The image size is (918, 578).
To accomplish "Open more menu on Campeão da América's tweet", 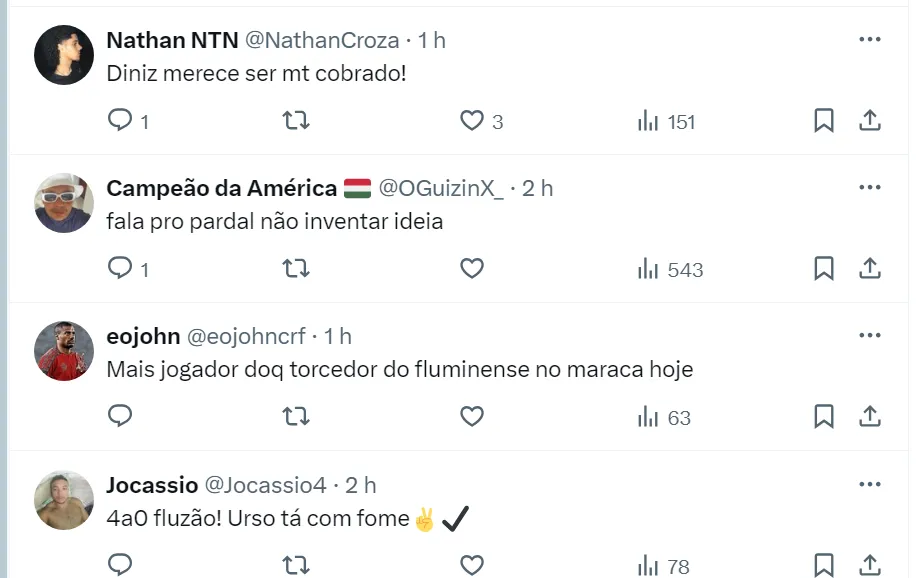I will (x=870, y=187).
